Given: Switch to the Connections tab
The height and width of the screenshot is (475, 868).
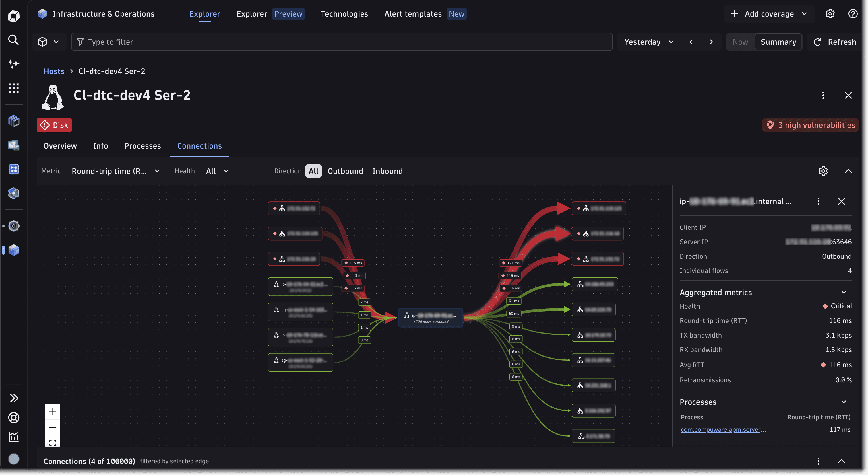Looking at the screenshot, I should click(199, 146).
